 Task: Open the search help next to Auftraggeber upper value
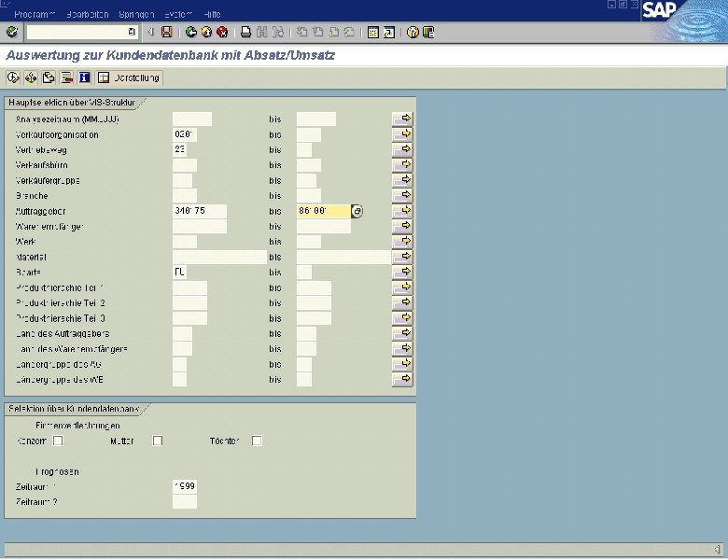[x=357, y=211]
